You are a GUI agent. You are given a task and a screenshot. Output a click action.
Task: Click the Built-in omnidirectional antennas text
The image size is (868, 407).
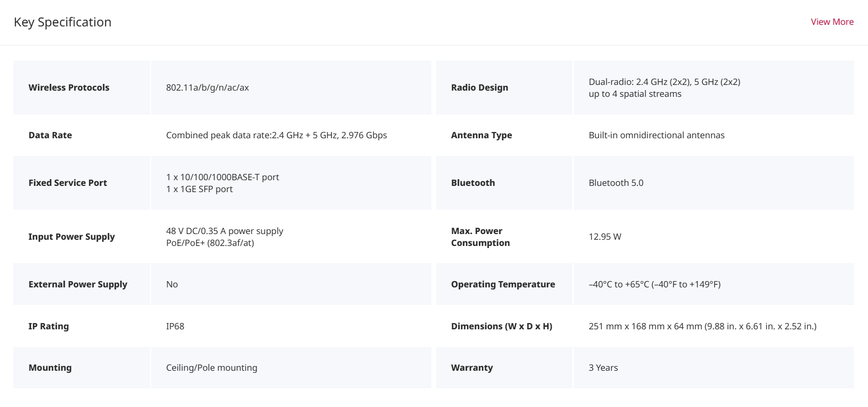point(656,135)
